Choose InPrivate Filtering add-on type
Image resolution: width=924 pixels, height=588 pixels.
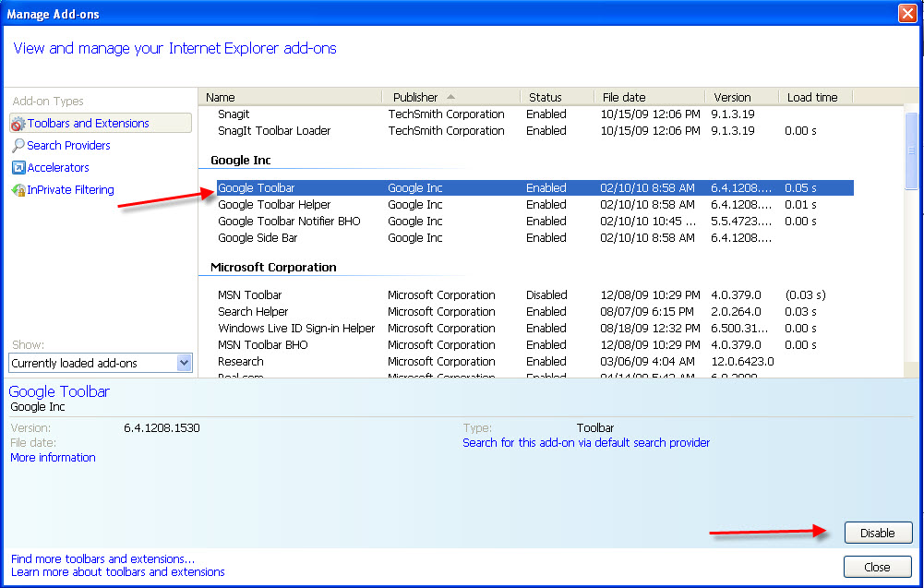tap(70, 190)
